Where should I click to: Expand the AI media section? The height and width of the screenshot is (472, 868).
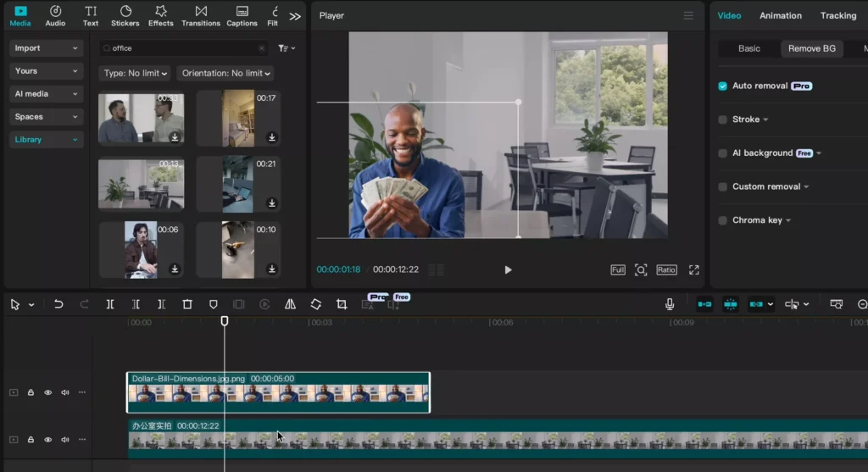46,93
